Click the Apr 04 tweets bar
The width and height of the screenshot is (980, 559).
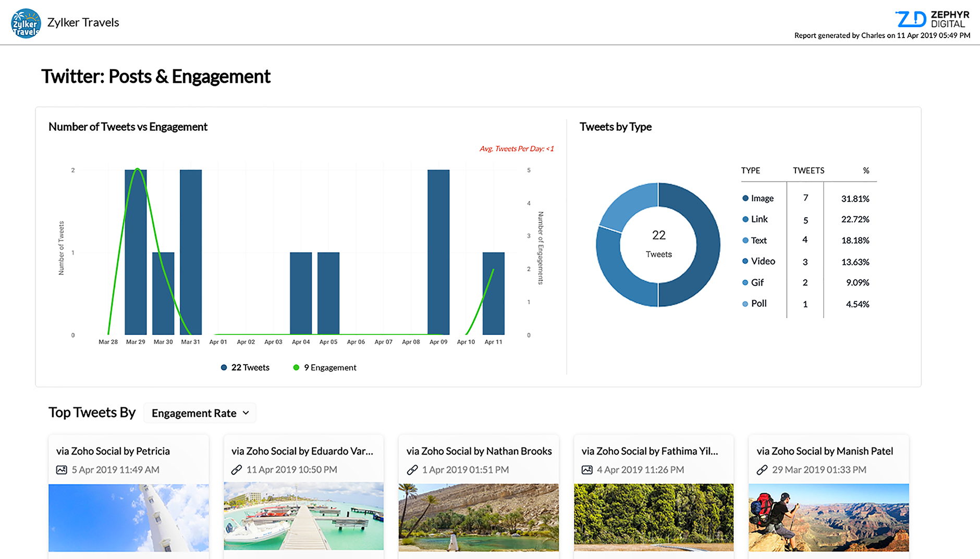point(301,293)
